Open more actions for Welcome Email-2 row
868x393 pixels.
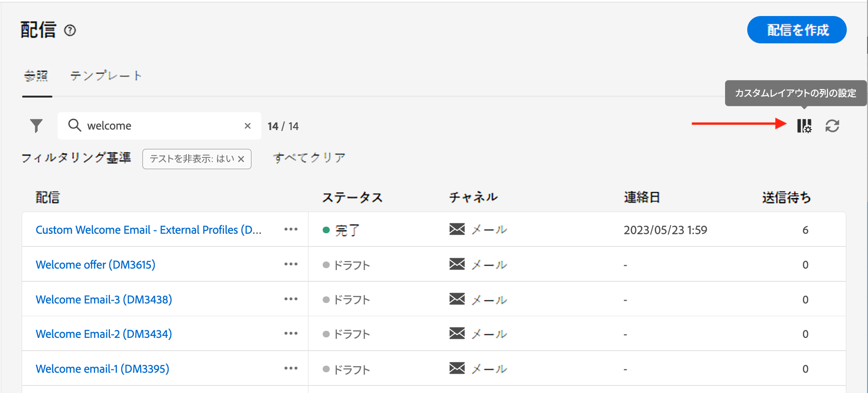tap(291, 334)
